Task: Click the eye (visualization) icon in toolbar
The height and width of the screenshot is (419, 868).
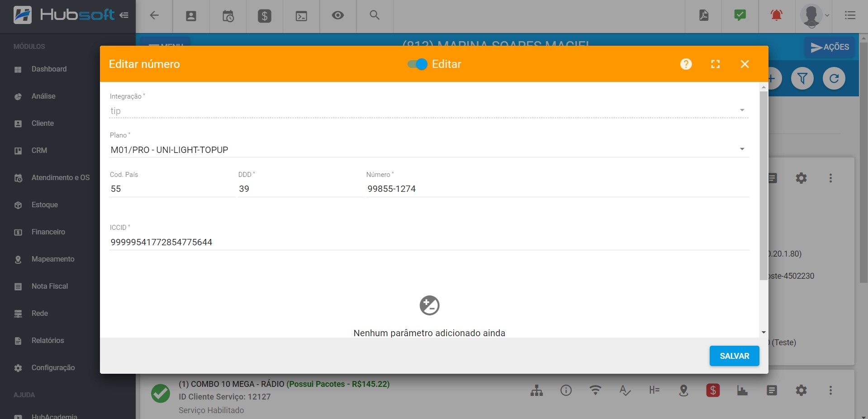Action: pyautogui.click(x=338, y=15)
